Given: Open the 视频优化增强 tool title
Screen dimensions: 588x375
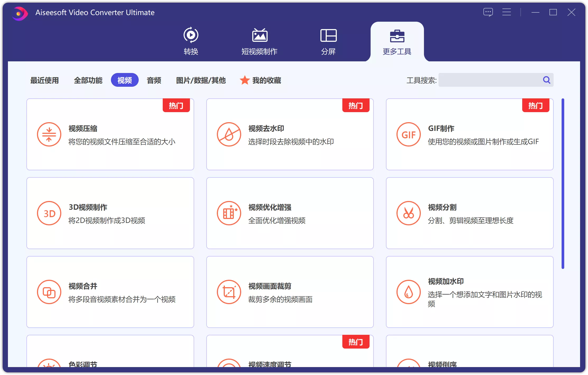Looking at the screenshot, I should click(x=270, y=207).
